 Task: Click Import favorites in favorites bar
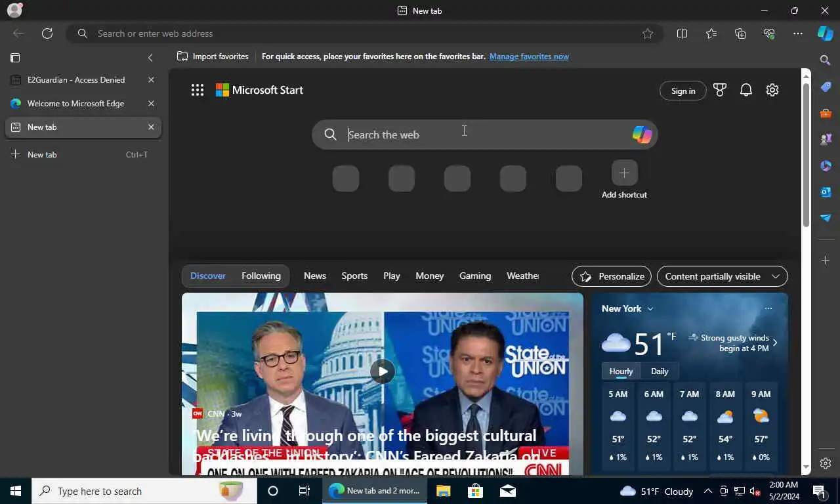(213, 56)
